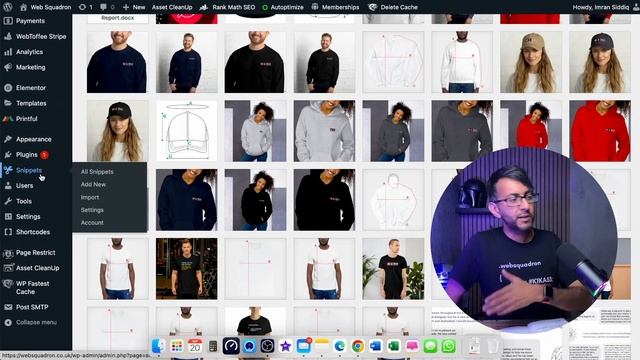This screenshot has width=640, height=360.
Task: Click the Delete Cache toolbar button
Action: 393,7
